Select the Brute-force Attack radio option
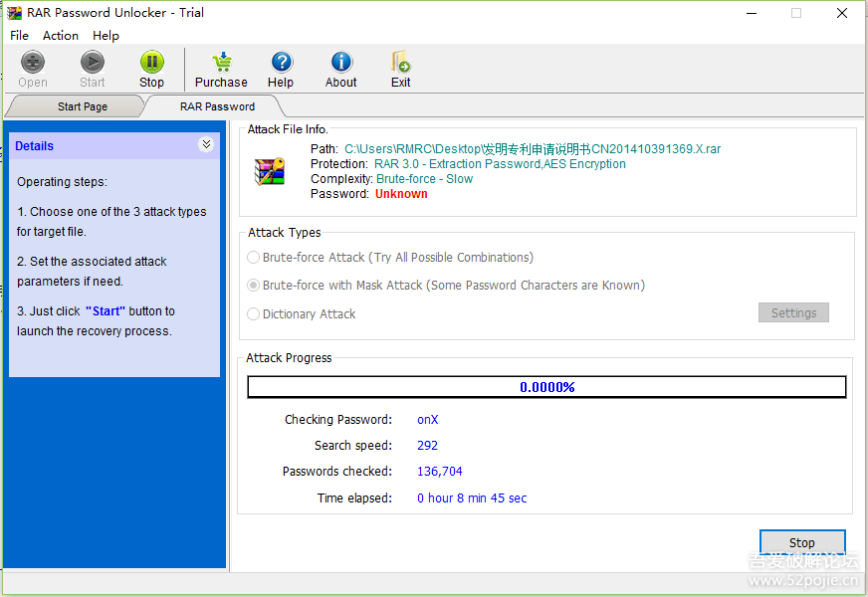The image size is (868, 597). (x=254, y=258)
